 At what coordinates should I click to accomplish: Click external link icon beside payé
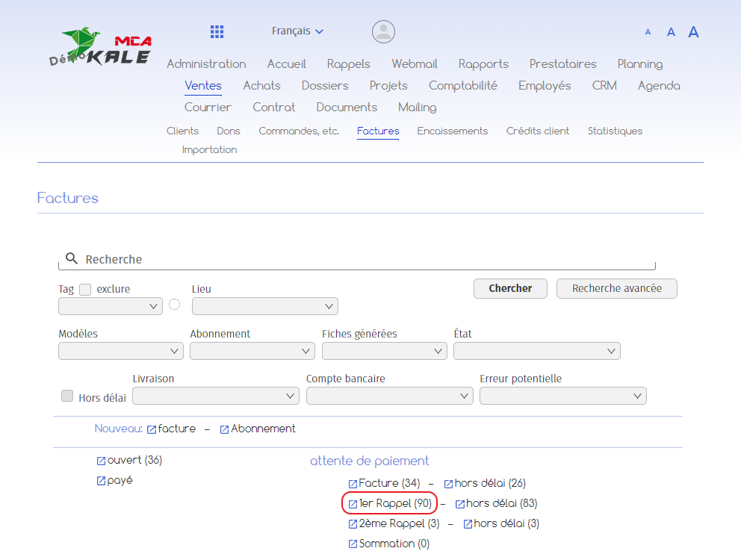click(x=101, y=481)
